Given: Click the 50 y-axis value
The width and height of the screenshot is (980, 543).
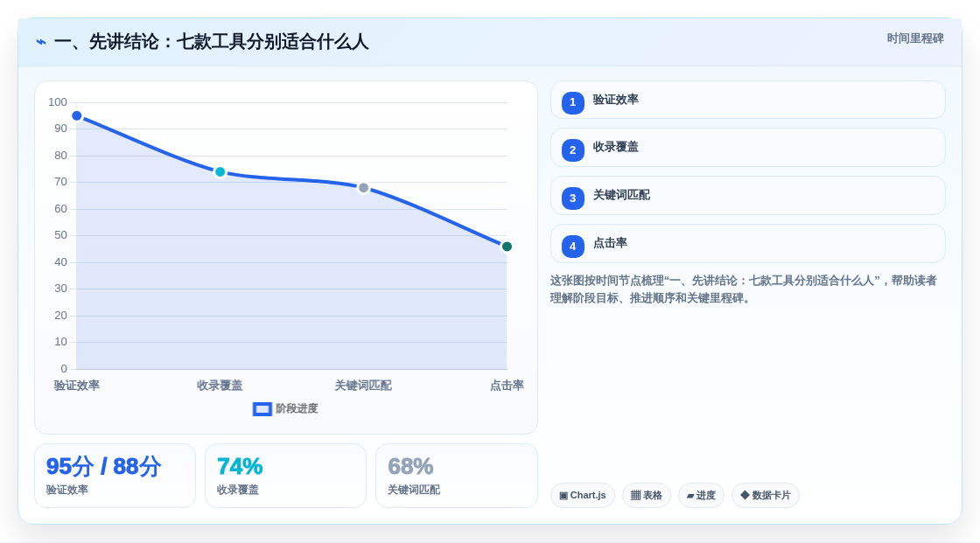Looking at the screenshot, I should 60,235.
